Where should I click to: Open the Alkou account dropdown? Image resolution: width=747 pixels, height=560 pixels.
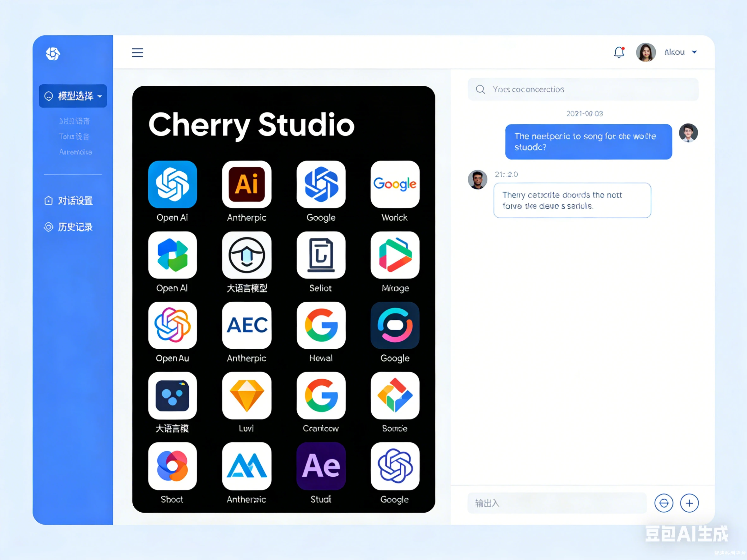[680, 52]
